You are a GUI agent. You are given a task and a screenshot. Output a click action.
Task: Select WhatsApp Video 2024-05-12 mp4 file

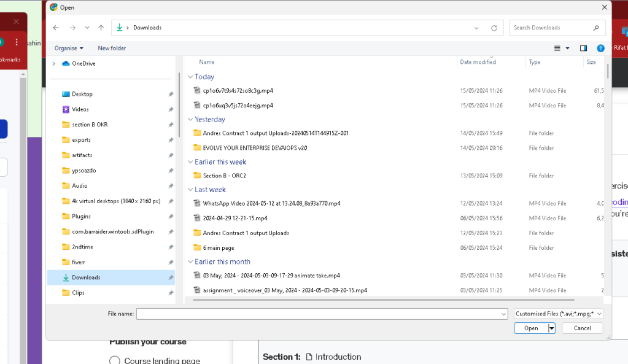[271, 203]
